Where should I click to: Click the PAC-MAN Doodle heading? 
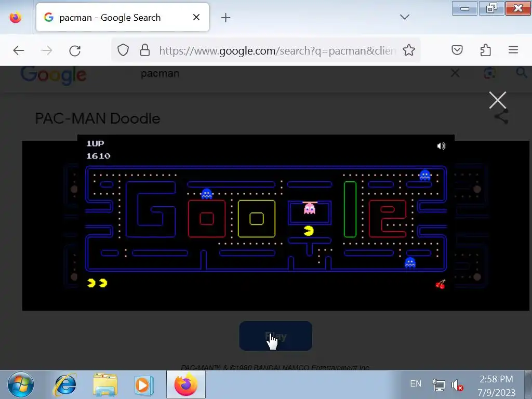(x=97, y=118)
